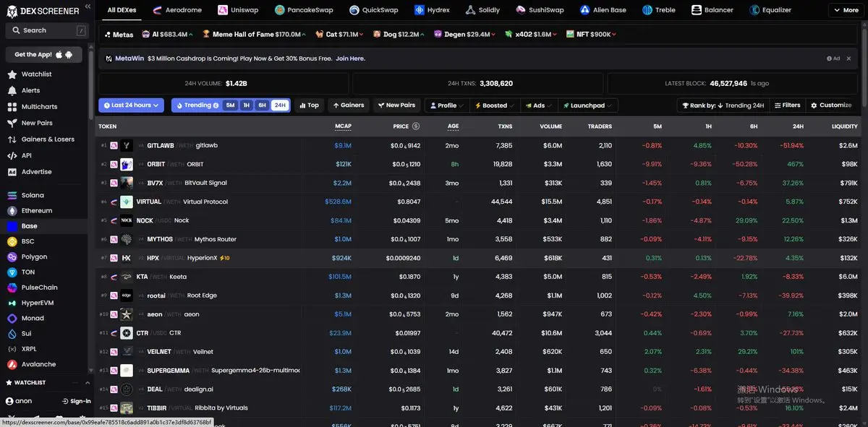Image resolution: width=868 pixels, height=427 pixels.
Task: Switch Trending timeframe to 1H
Action: [246, 105]
